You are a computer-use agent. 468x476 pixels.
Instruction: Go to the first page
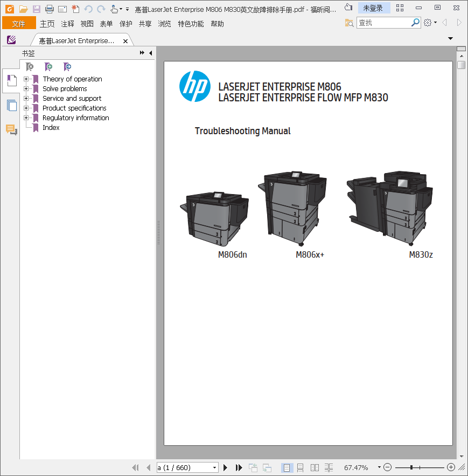[x=135, y=467]
